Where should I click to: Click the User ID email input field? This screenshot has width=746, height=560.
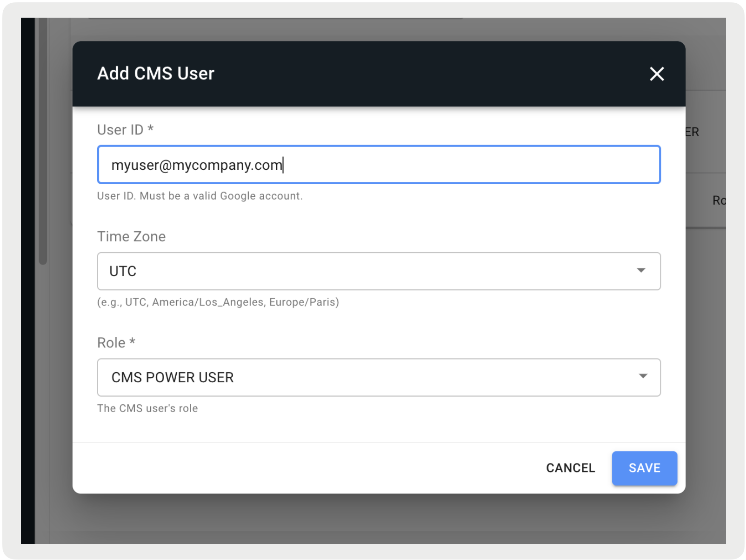point(379,165)
